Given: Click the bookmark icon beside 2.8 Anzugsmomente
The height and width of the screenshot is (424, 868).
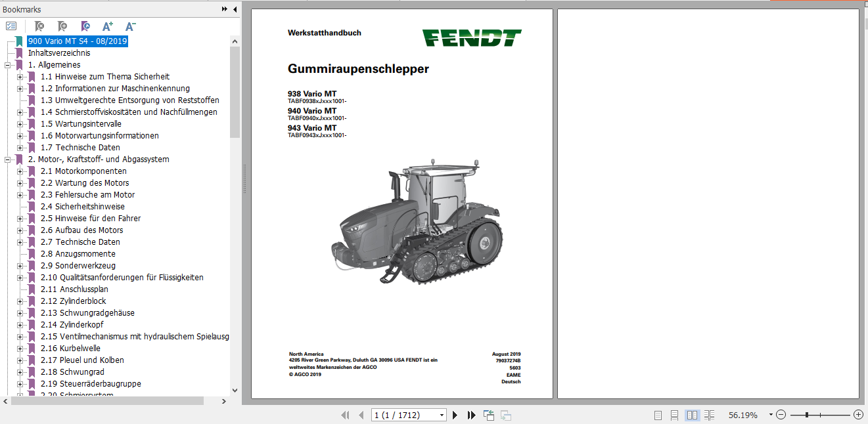Looking at the screenshot, I should [32, 254].
